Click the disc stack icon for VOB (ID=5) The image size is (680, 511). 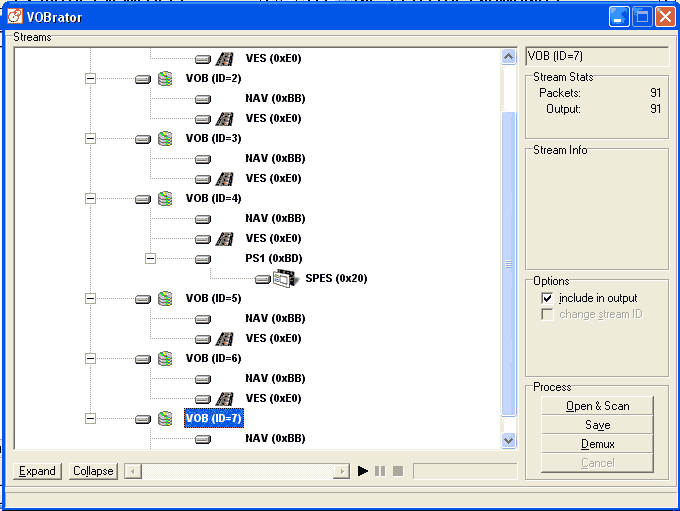165,298
